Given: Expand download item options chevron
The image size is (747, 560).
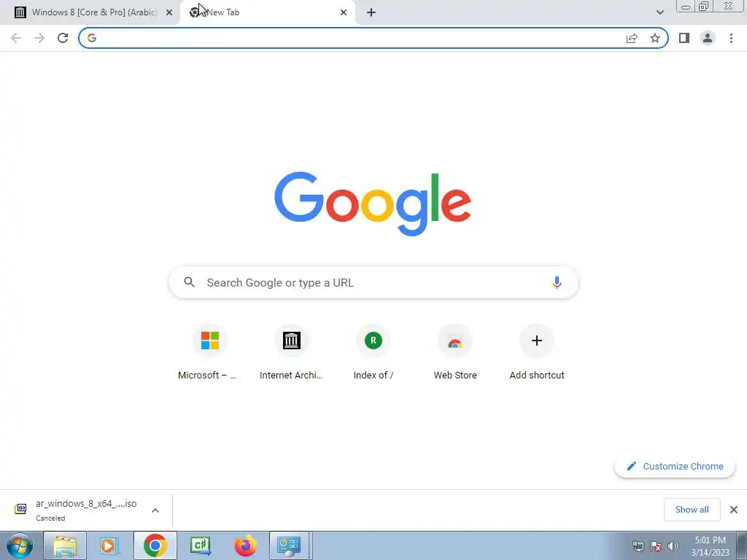Looking at the screenshot, I should pyautogui.click(x=155, y=510).
